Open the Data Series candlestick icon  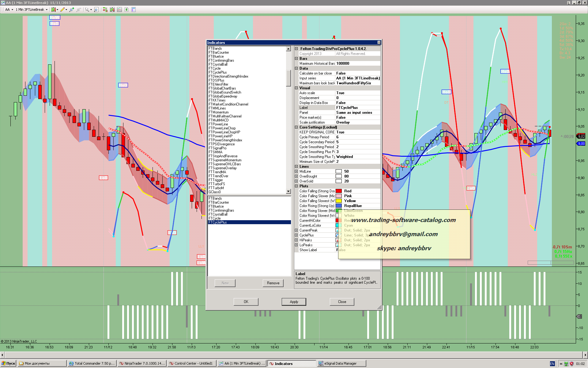(x=112, y=10)
